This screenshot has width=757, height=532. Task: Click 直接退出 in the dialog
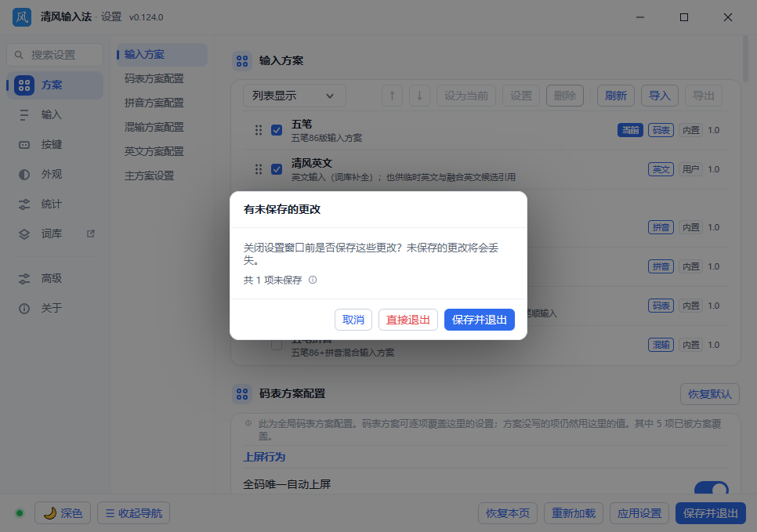(408, 320)
